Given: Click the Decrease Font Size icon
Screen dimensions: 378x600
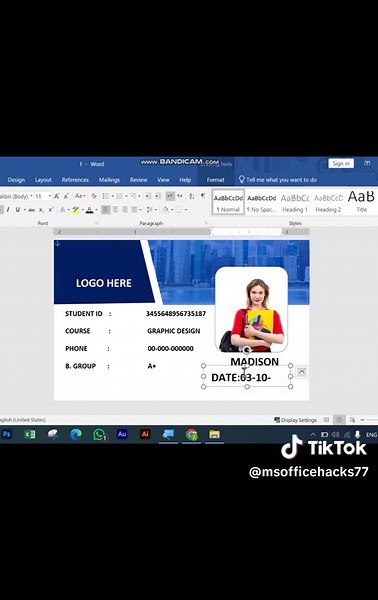Looking at the screenshot, I should coord(66,196).
